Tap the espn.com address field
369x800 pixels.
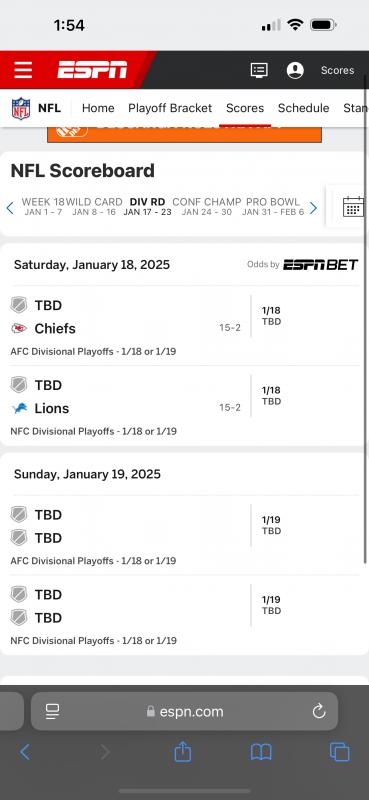[184, 711]
